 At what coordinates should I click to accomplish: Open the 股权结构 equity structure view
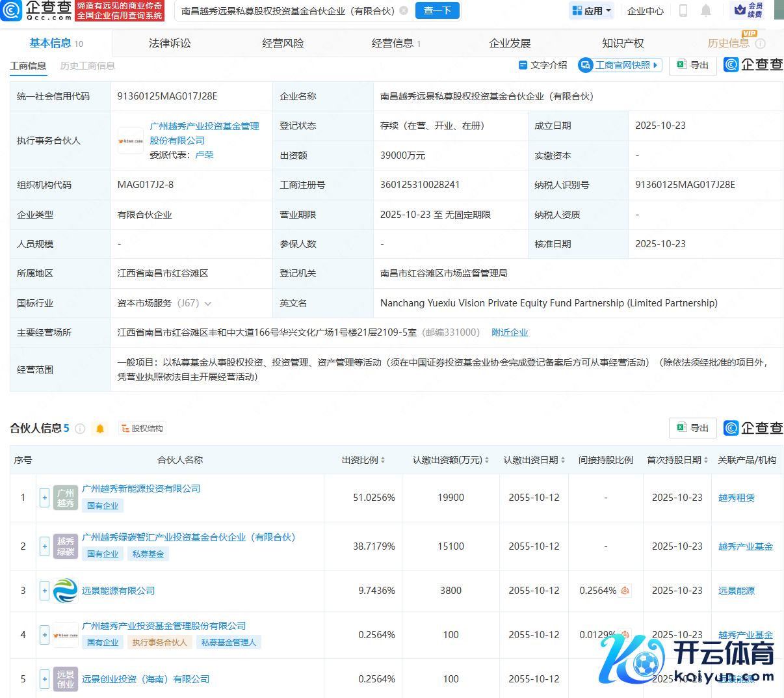point(142,428)
